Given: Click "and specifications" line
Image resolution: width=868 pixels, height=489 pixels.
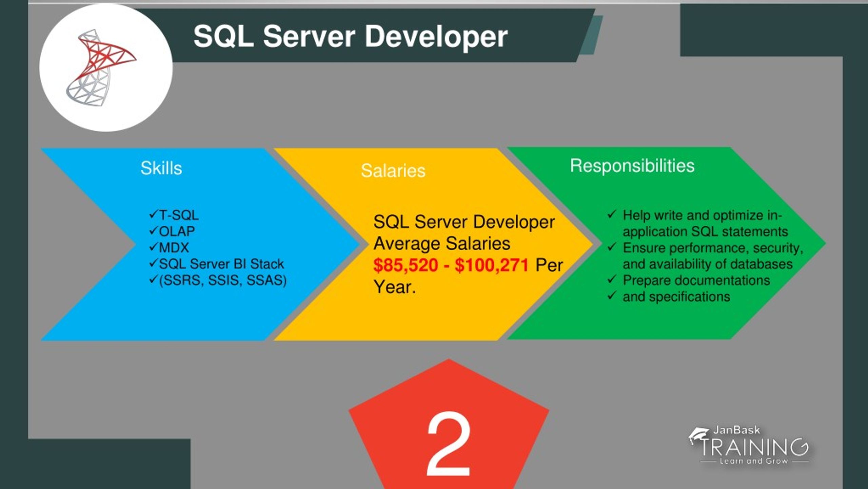Looking at the screenshot, I should click(x=676, y=297).
